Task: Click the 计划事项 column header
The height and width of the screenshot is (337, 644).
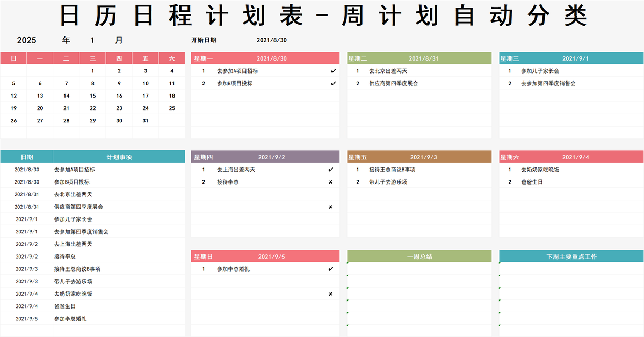Action: [x=119, y=157]
